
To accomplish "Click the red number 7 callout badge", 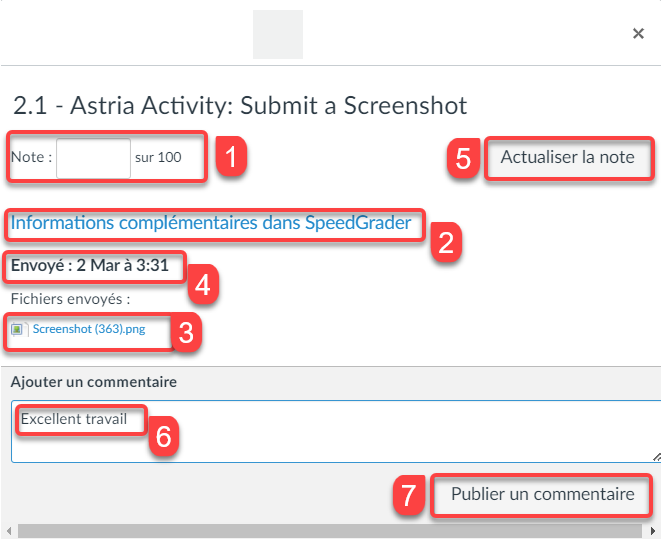I will (408, 495).
